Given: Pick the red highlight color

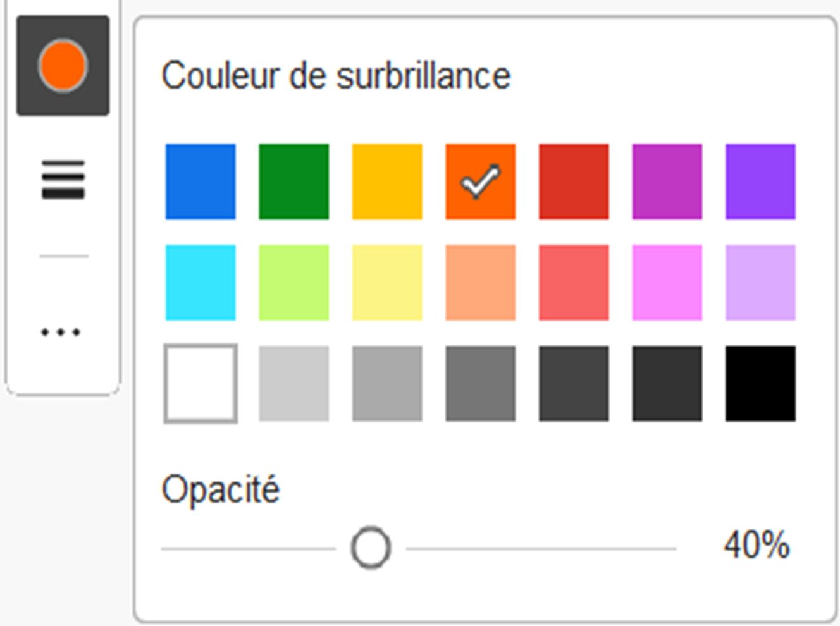Looking at the screenshot, I should (x=572, y=180).
